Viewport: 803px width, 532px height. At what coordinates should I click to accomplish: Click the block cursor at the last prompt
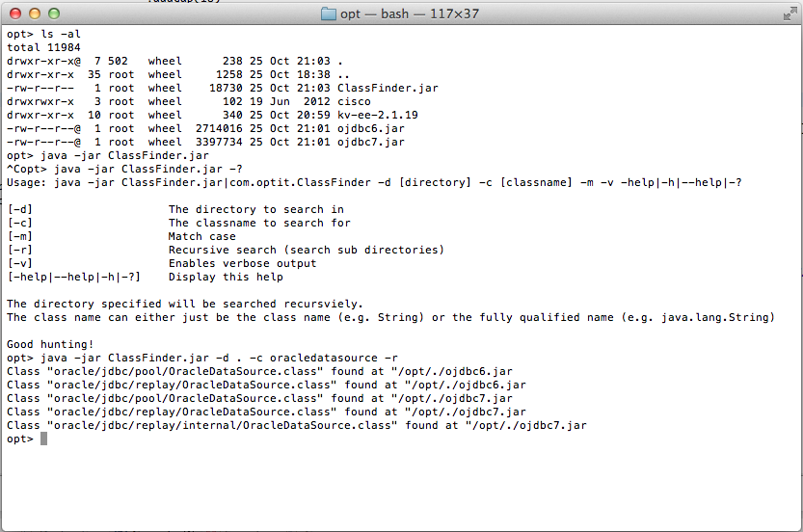coord(44,439)
